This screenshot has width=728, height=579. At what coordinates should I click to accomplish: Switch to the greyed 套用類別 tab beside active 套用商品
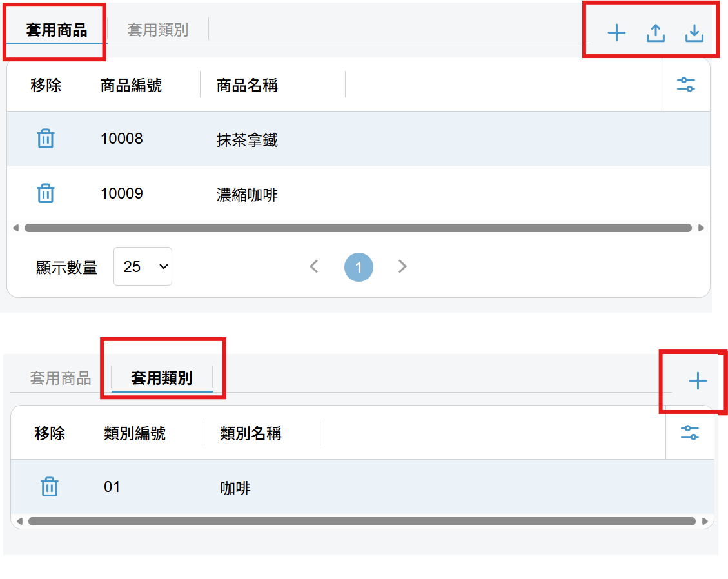[x=157, y=30]
